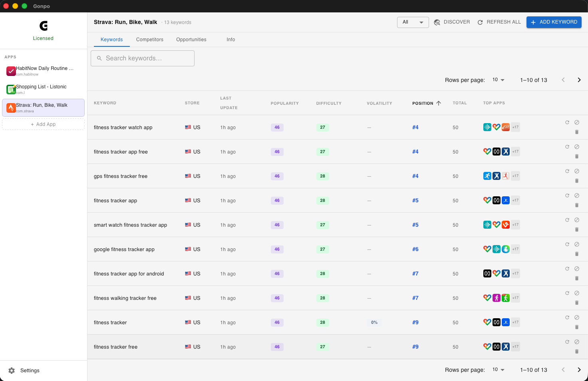Toggle the Position column sort arrow

[x=439, y=103]
